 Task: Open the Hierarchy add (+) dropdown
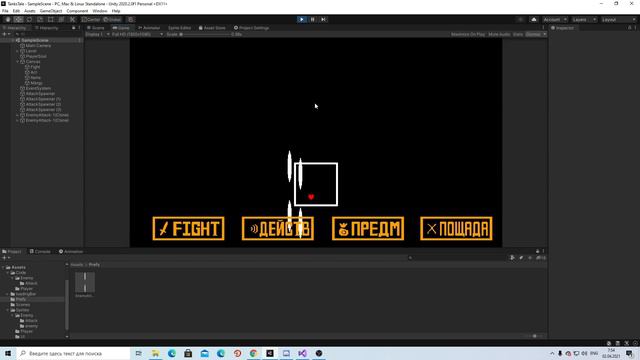[x=5, y=34]
